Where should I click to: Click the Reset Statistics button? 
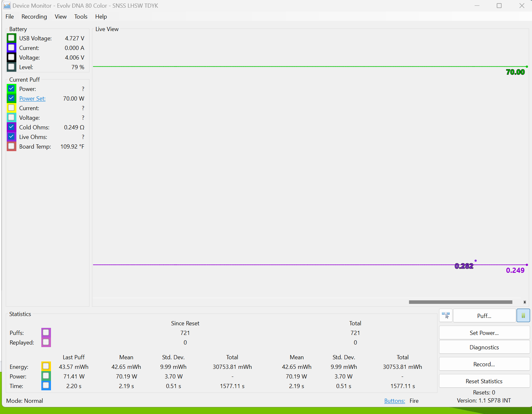(484, 381)
